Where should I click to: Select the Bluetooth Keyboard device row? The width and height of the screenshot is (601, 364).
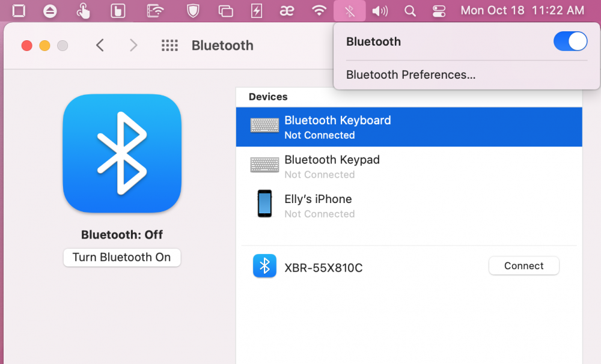click(x=409, y=127)
